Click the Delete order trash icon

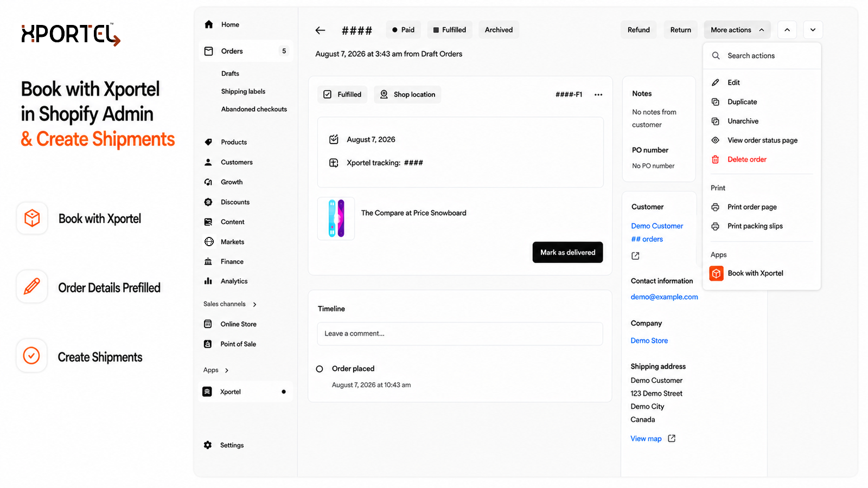coord(716,159)
